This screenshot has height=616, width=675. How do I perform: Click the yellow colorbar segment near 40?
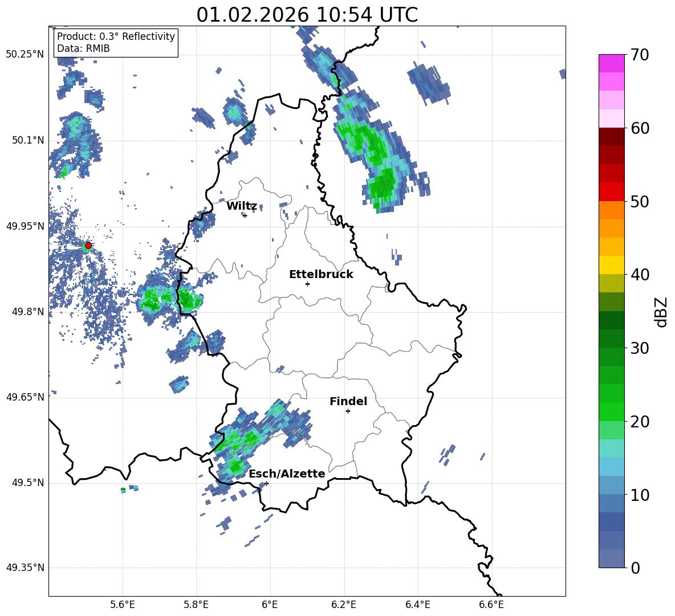pyautogui.click(x=612, y=266)
